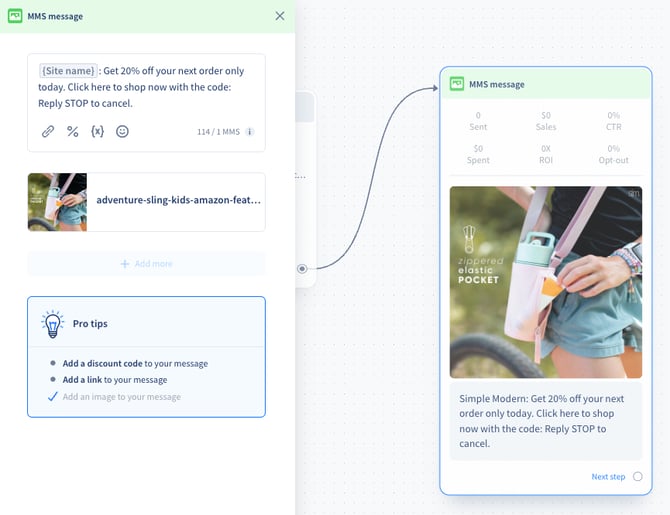This screenshot has width=670, height=515.
Task: Add a discount code with percent icon
Action: coord(73,131)
